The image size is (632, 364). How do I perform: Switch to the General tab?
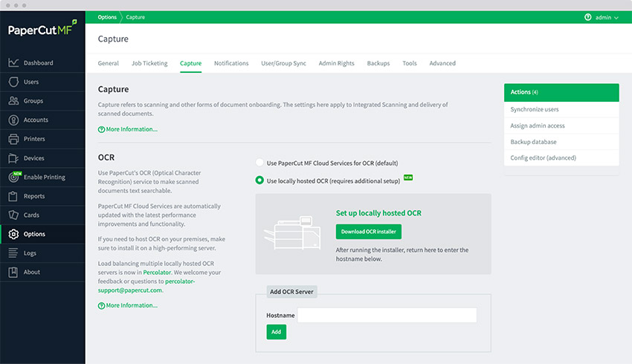109,63
